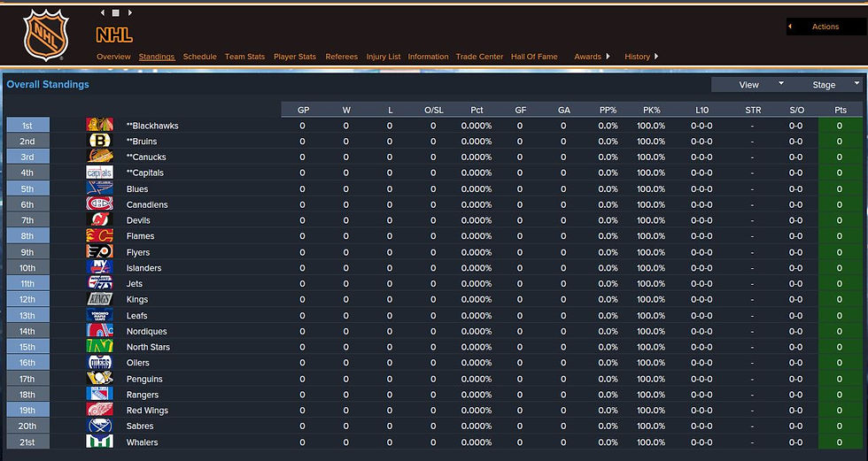This screenshot has height=461, width=868.
Task: Open the Islanders team logo
Action: pyautogui.click(x=99, y=267)
